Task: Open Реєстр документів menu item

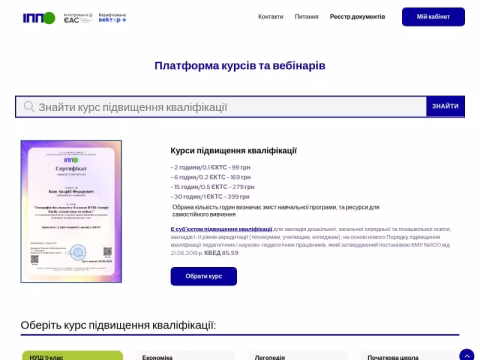Action: 357,17
